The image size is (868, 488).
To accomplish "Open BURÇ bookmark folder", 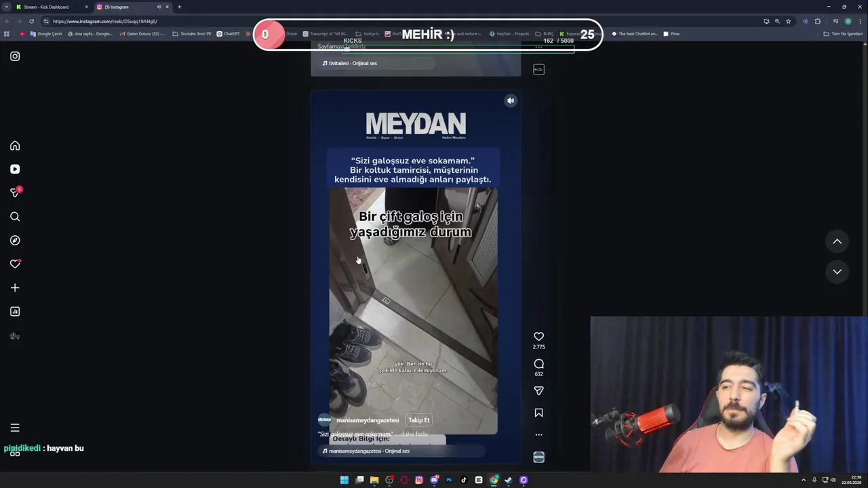I will pos(545,34).
